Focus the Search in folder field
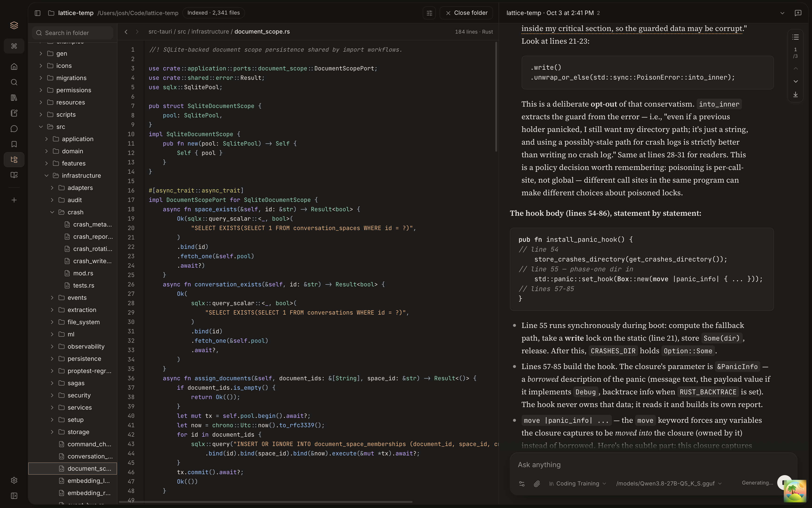The image size is (812, 508). 72,33
